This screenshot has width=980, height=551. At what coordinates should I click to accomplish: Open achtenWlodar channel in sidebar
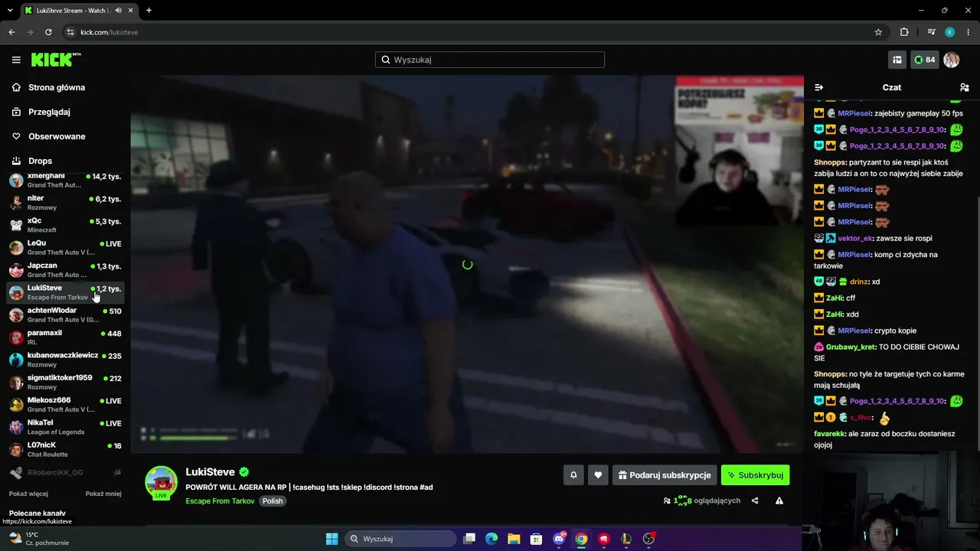click(x=65, y=315)
